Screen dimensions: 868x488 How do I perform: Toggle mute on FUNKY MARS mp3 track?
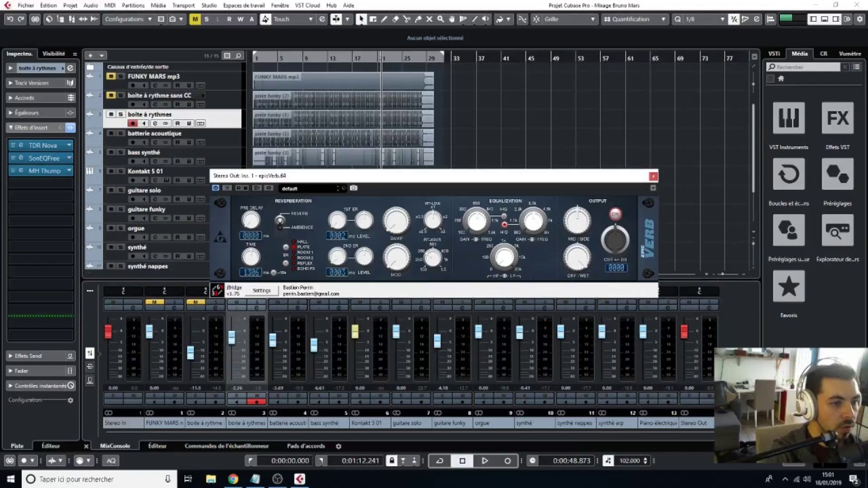pyautogui.click(x=111, y=77)
